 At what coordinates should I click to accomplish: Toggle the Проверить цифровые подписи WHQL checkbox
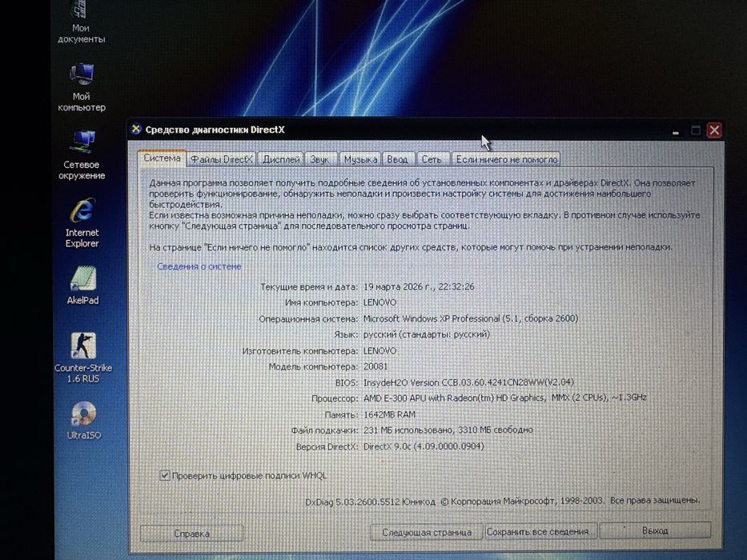pos(165,475)
